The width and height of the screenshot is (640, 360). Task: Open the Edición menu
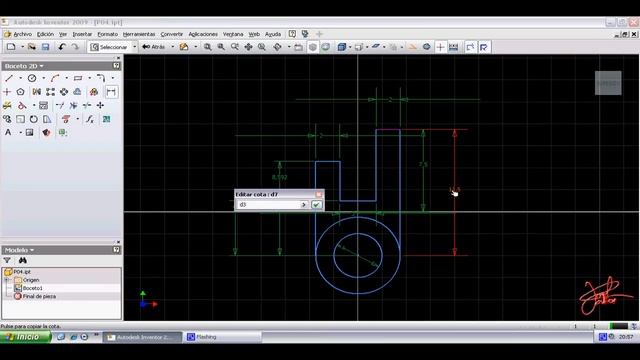coord(45,34)
